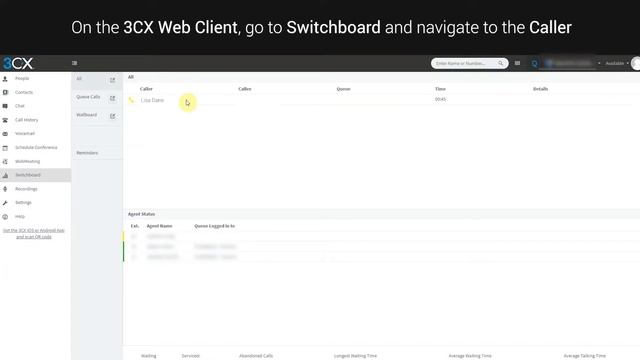Viewport: 640px width, 360px height.
Task: Open the Voicemail menu item
Action: point(35,133)
